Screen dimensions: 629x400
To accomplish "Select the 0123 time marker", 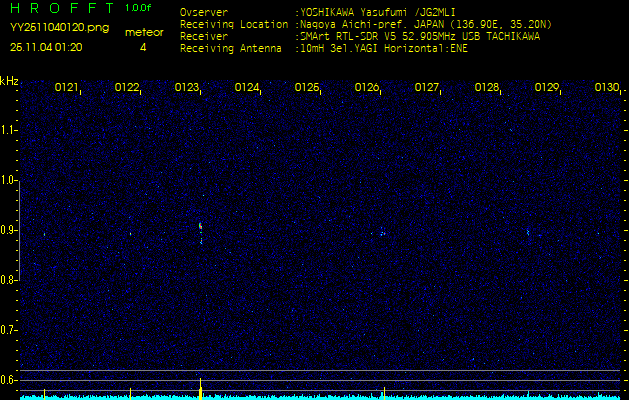I will [x=187, y=88].
